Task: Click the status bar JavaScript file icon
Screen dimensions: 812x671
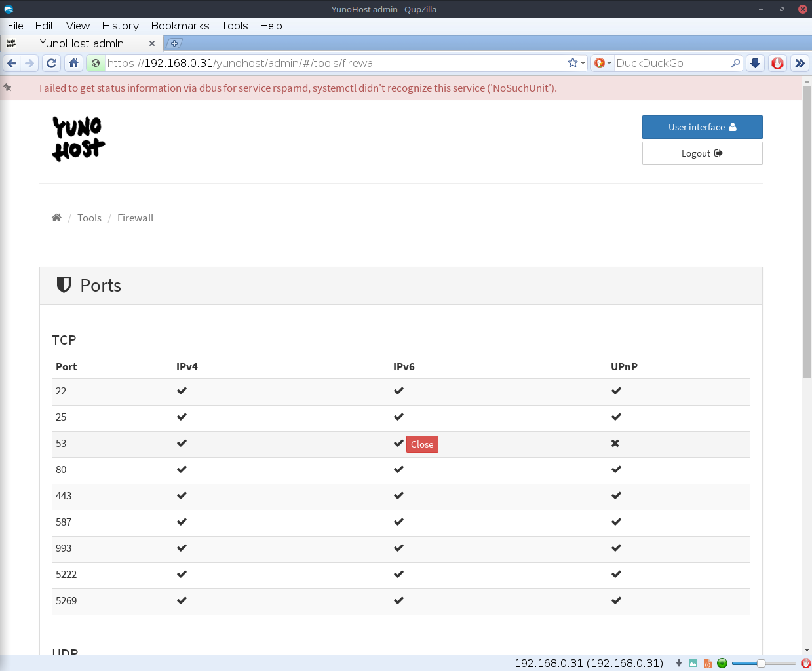Action: 708,663
